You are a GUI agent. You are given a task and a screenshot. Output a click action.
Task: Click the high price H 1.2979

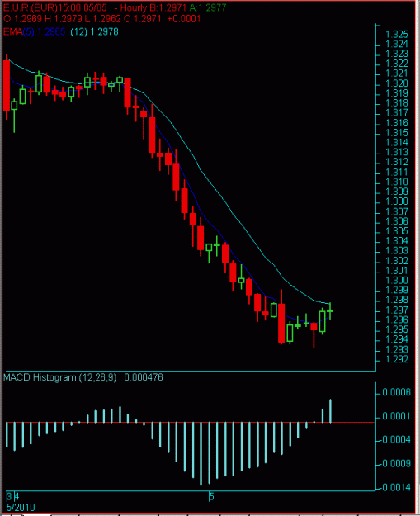[64, 19]
